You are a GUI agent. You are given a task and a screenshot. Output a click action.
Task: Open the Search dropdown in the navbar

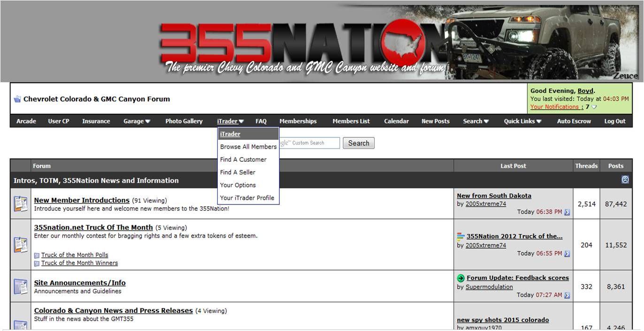click(476, 121)
